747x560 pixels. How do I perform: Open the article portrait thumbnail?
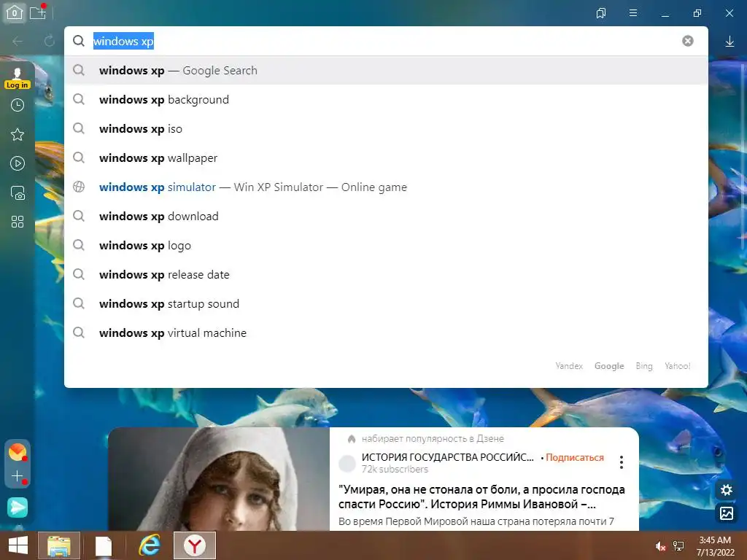[219, 479]
